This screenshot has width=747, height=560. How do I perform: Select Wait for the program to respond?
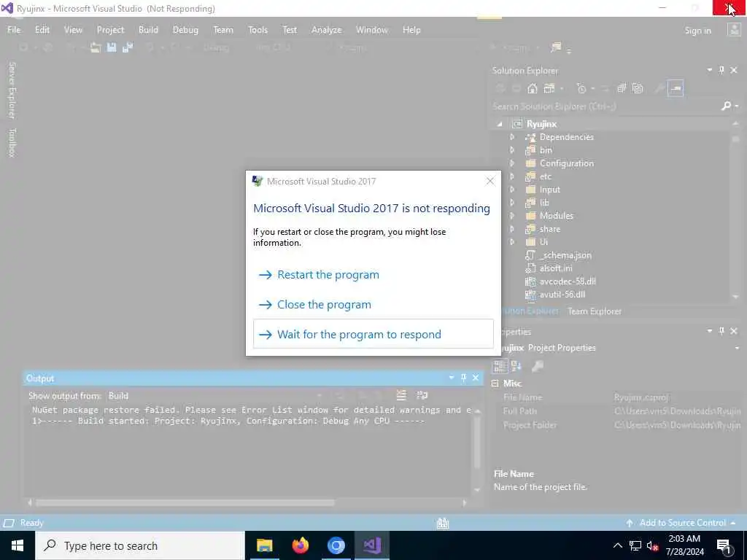(373, 334)
